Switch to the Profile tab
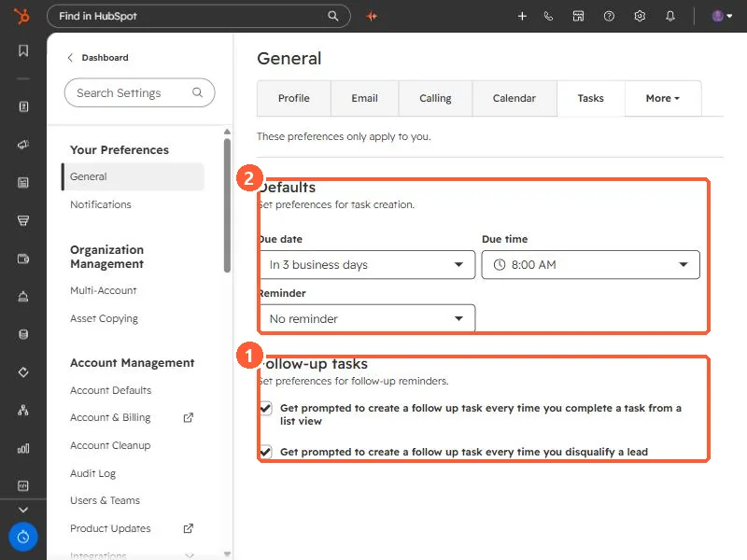 (x=294, y=98)
